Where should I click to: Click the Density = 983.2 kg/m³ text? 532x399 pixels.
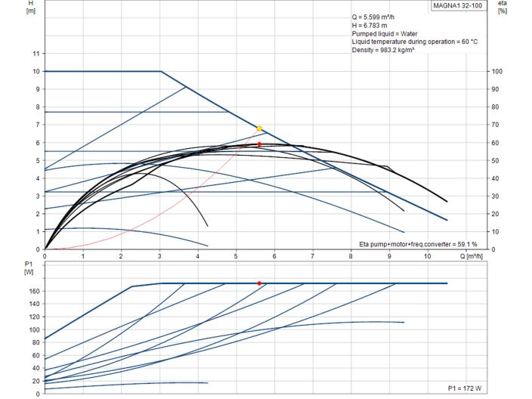(x=384, y=50)
